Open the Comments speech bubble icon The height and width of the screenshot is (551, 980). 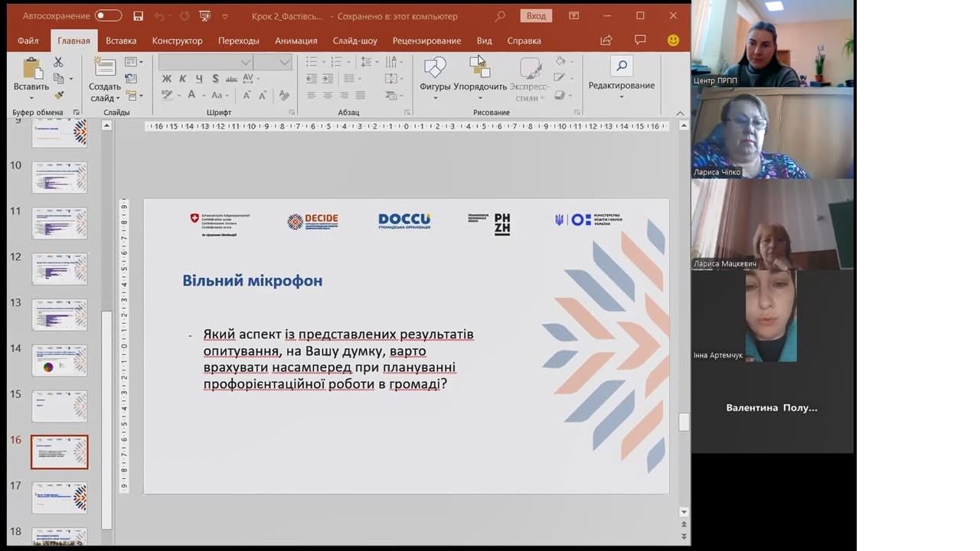[x=640, y=41]
